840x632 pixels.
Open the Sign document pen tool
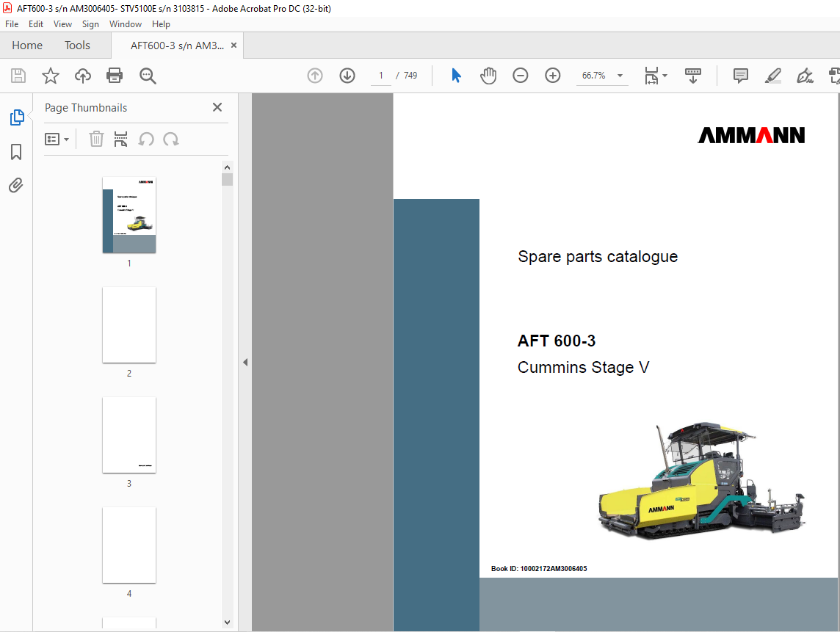(x=805, y=76)
